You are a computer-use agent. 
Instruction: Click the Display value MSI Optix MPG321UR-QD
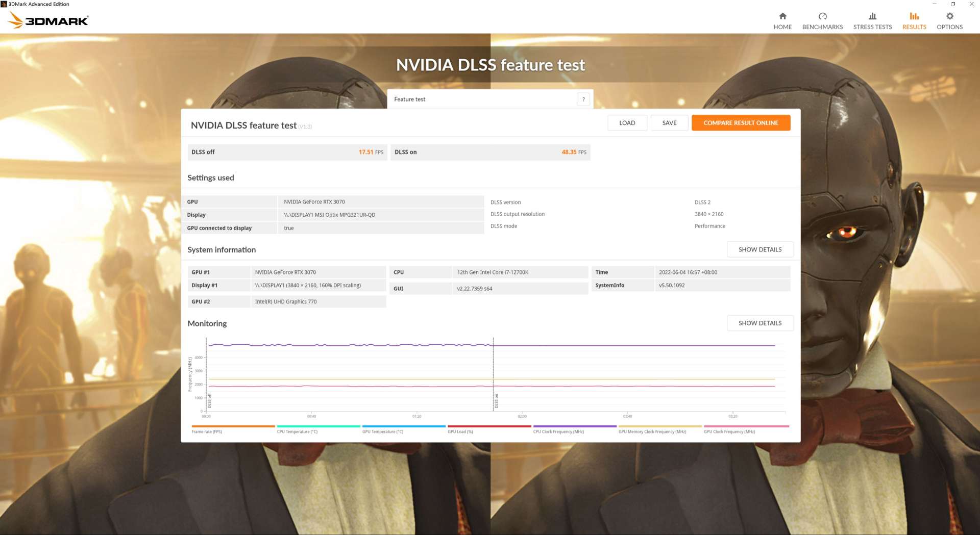(x=330, y=215)
